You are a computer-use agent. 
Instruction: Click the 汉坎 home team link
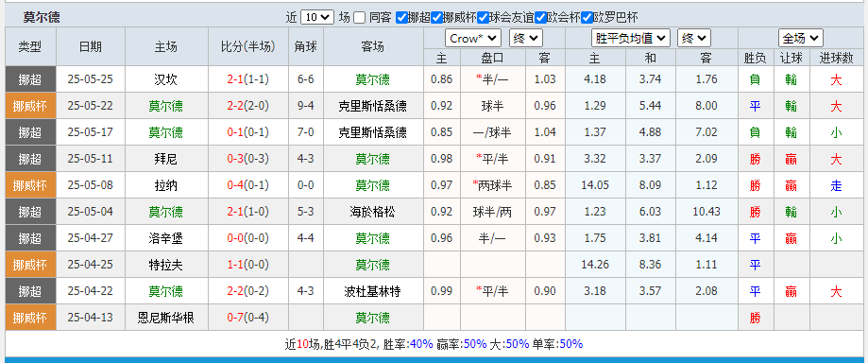tap(165, 79)
